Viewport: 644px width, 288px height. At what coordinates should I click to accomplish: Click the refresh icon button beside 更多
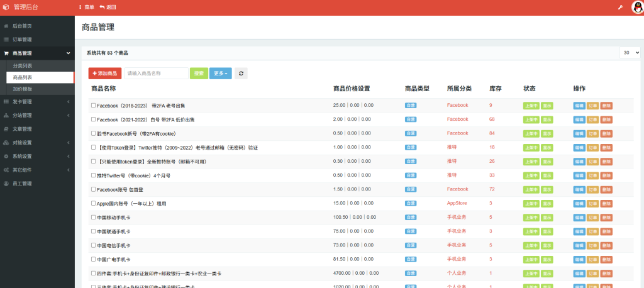(x=241, y=73)
